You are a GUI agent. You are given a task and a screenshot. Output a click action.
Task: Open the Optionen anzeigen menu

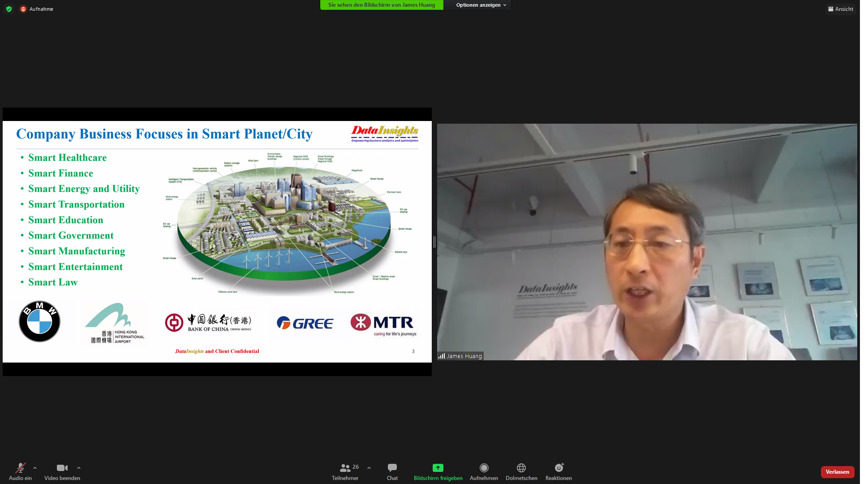481,5
